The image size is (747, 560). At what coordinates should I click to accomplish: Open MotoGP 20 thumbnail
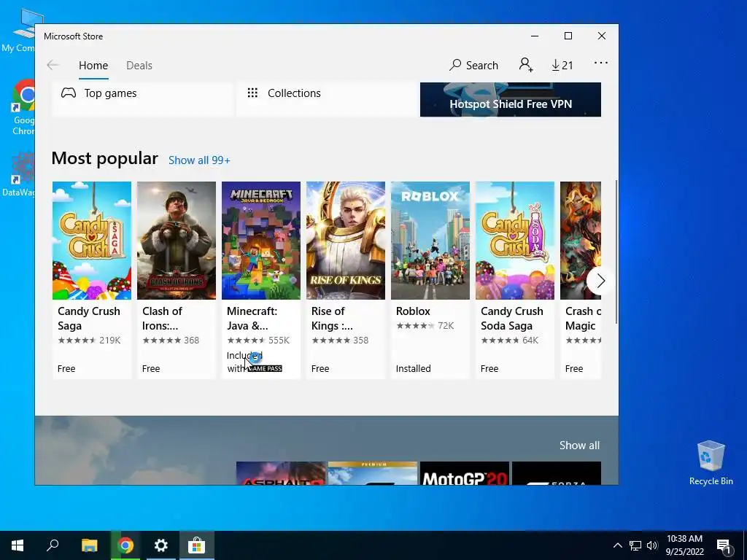click(x=465, y=472)
